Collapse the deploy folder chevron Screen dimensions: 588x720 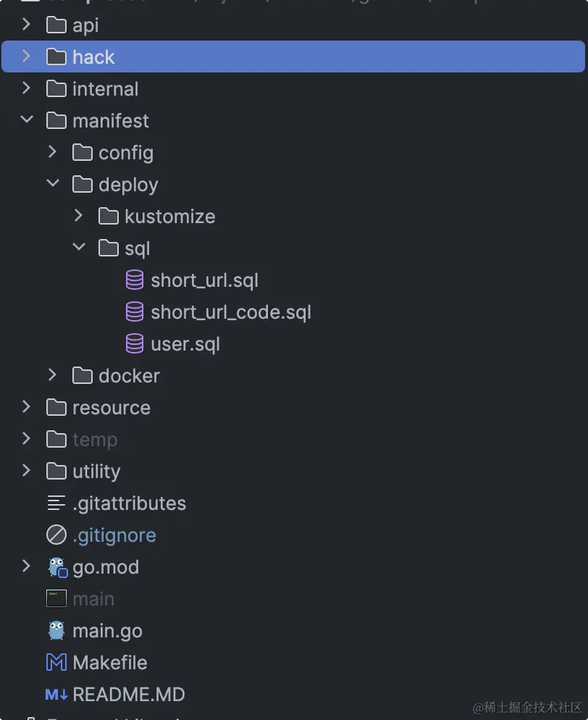click(53, 183)
